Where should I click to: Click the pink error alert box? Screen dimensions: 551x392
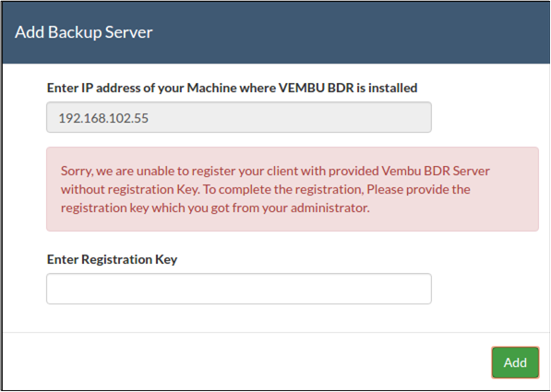(x=293, y=189)
